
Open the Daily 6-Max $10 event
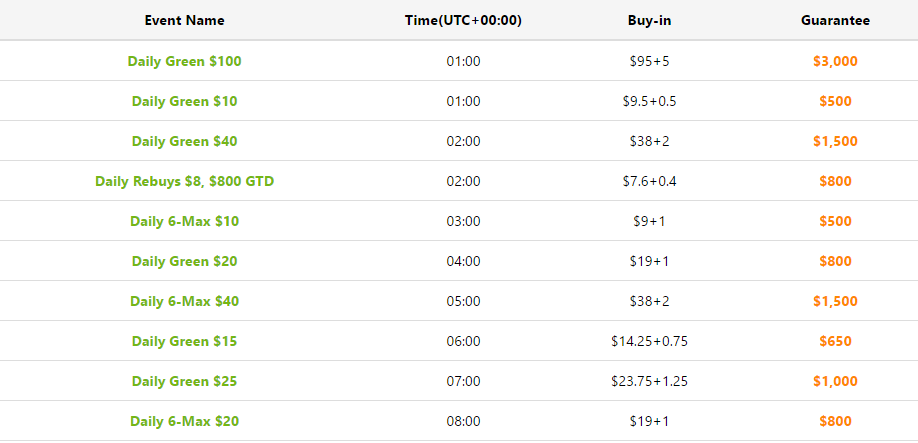[x=184, y=221]
